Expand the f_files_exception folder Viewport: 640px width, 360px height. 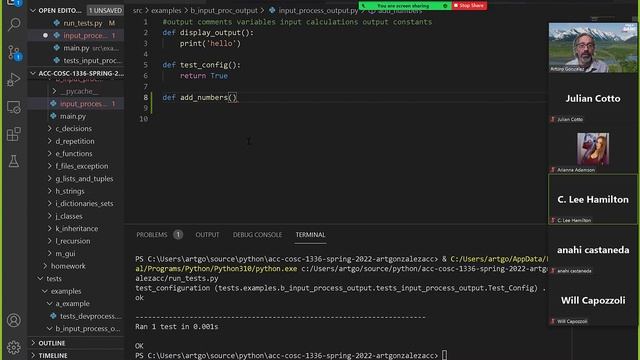[x=50, y=166]
